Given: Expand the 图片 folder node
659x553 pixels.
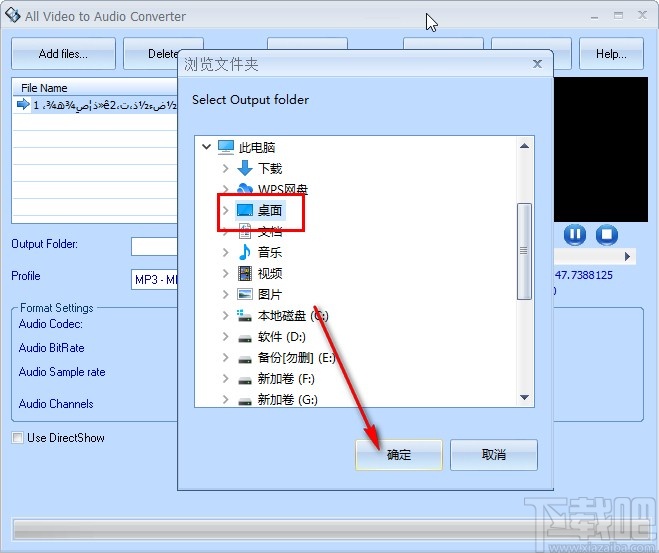Looking at the screenshot, I should click(x=226, y=294).
